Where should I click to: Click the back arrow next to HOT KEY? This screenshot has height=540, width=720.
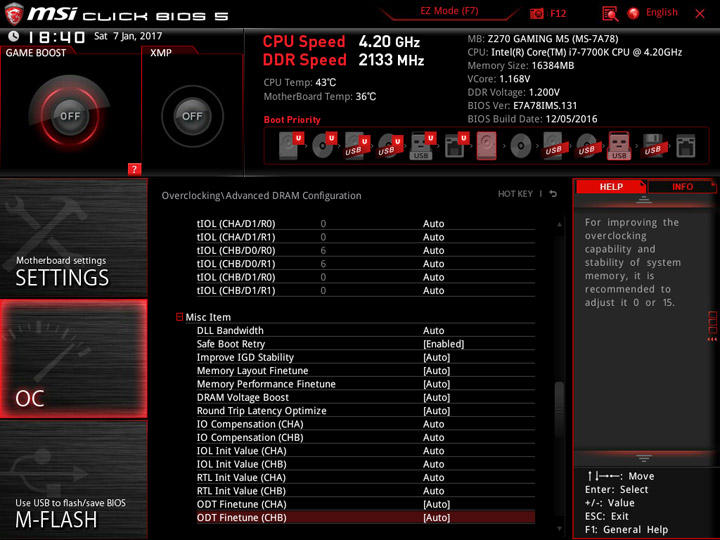coord(553,194)
